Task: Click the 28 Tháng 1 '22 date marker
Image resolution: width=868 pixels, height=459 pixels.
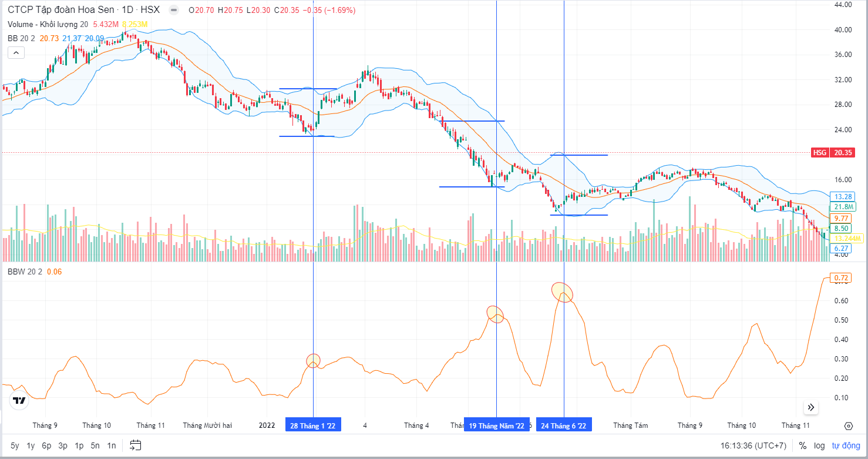Action: point(313,426)
